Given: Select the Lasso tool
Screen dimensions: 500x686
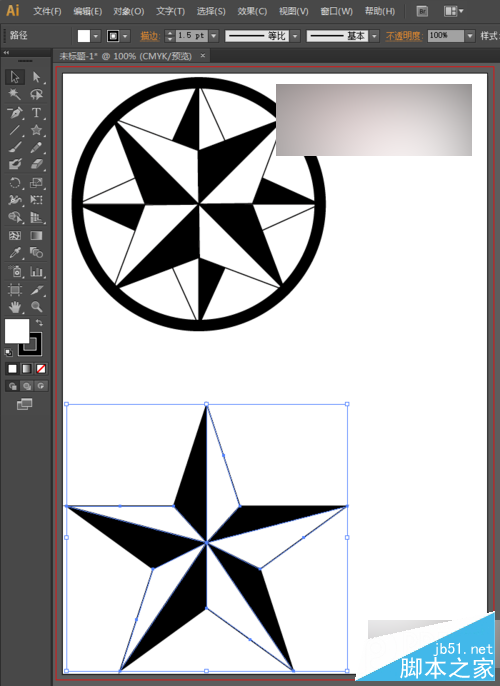Looking at the screenshot, I should click(36, 94).
